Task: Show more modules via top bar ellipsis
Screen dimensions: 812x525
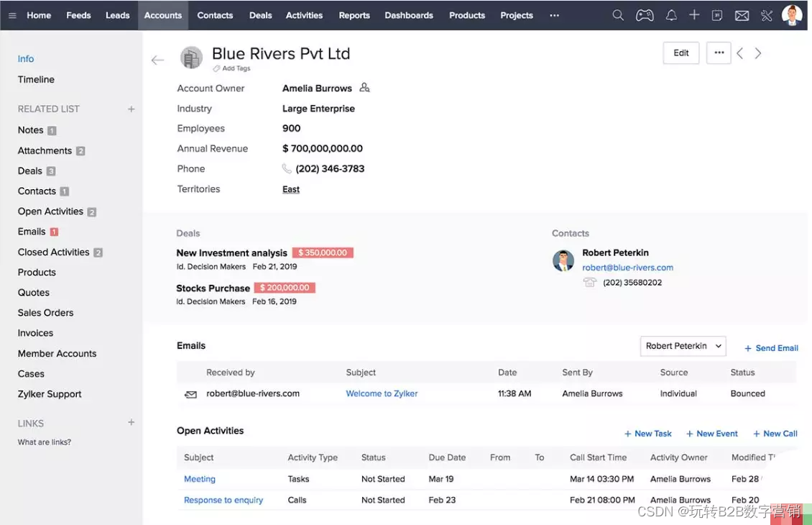Action: click(554, 16)
